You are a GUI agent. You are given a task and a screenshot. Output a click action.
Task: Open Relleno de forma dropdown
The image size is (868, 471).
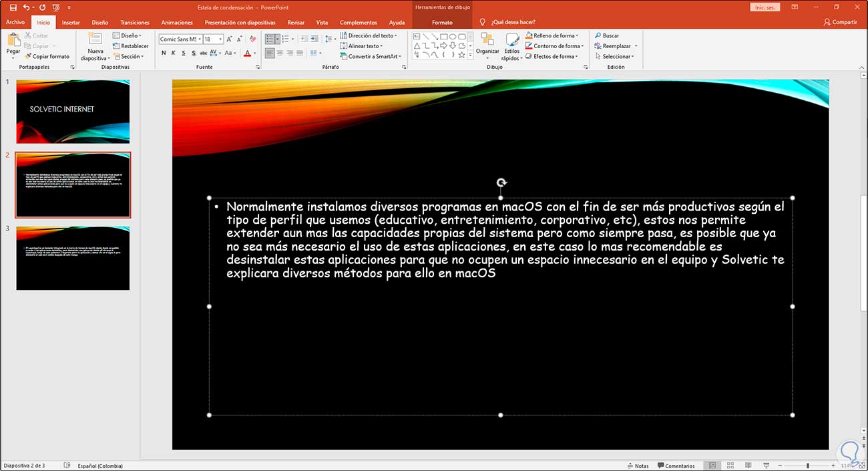point(552,35)
